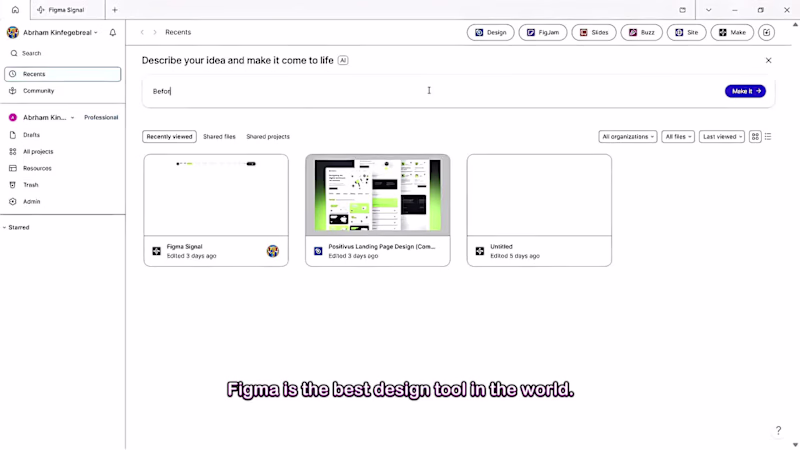The image size is (800, 450).
Task: Open the Untitled file thumbnail
Action: [539, 195]
